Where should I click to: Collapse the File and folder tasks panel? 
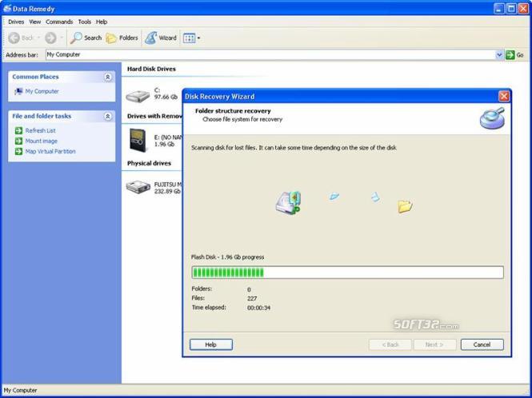107,116
